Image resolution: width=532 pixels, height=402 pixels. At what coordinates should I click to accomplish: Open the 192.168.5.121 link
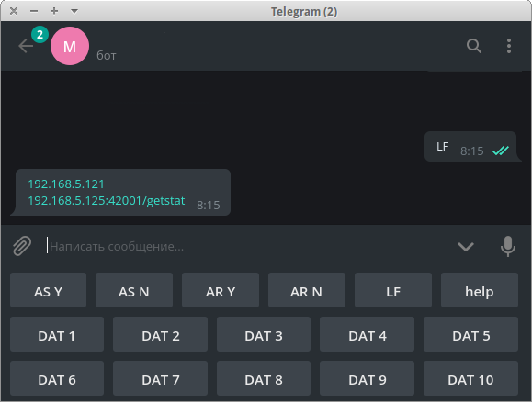click(x=66, y=184)
